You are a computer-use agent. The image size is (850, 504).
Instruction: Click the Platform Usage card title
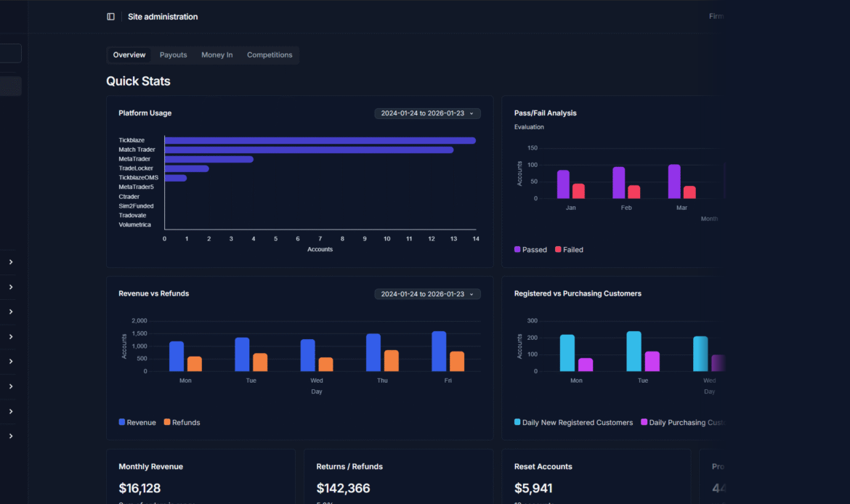click(145, 113)
